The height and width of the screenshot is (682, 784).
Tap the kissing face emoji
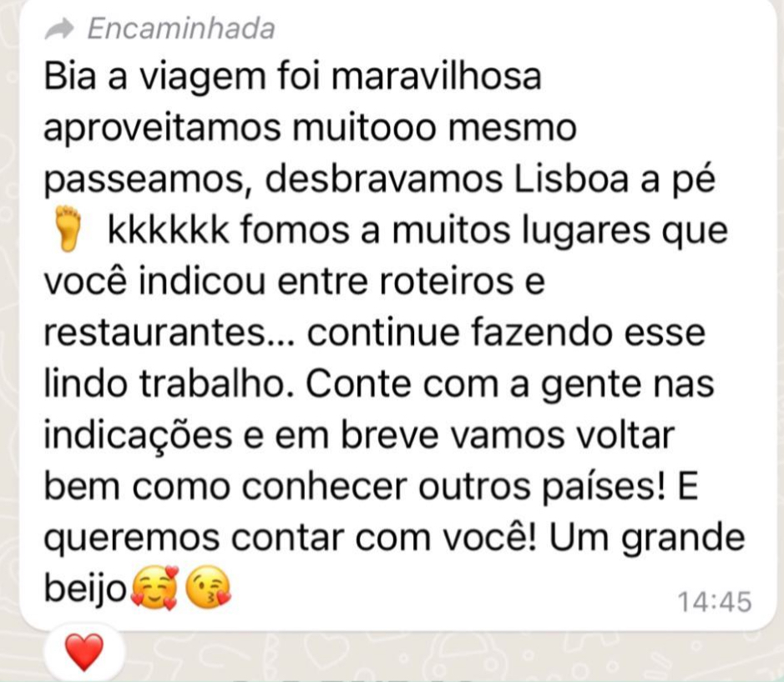click(208, 588)
